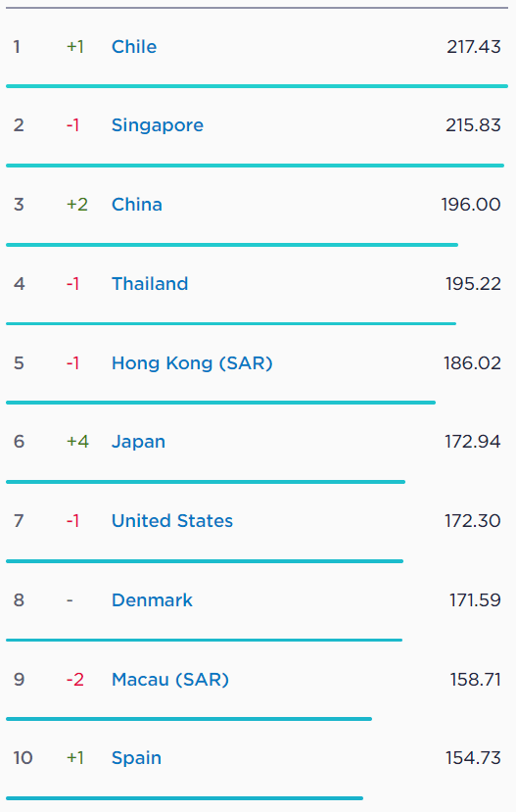Click rank number 8 for Denmark
The width and height of the screenshot is (516, 812).
click(x=19, y=600)
